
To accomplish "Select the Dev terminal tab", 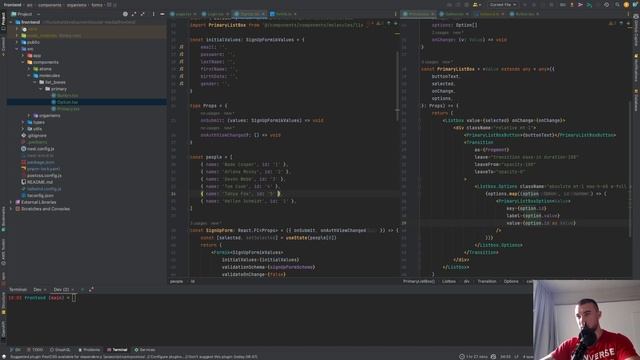I will point(40,289).
